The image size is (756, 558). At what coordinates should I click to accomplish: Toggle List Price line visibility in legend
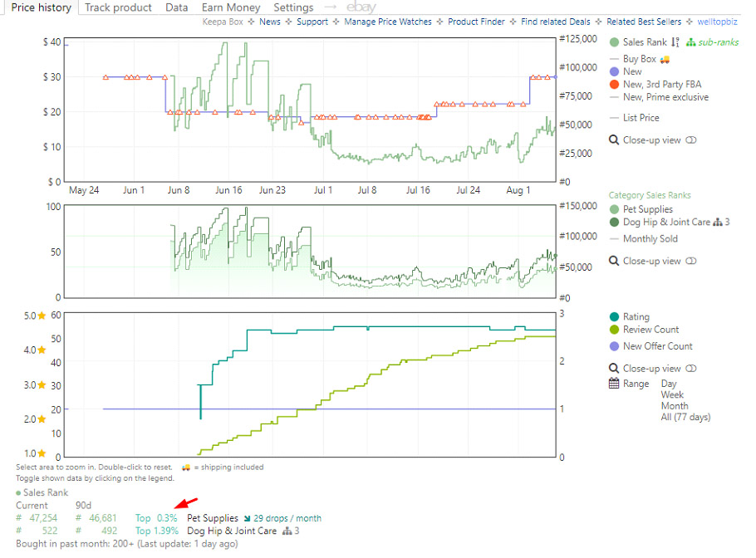click(x=641, y=118)
